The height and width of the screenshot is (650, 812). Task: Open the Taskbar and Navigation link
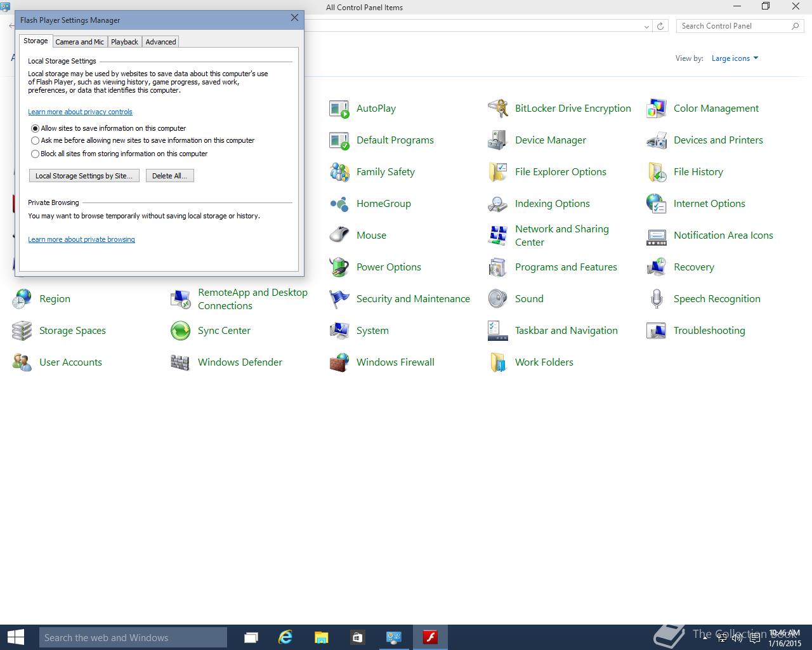(566, 331)
